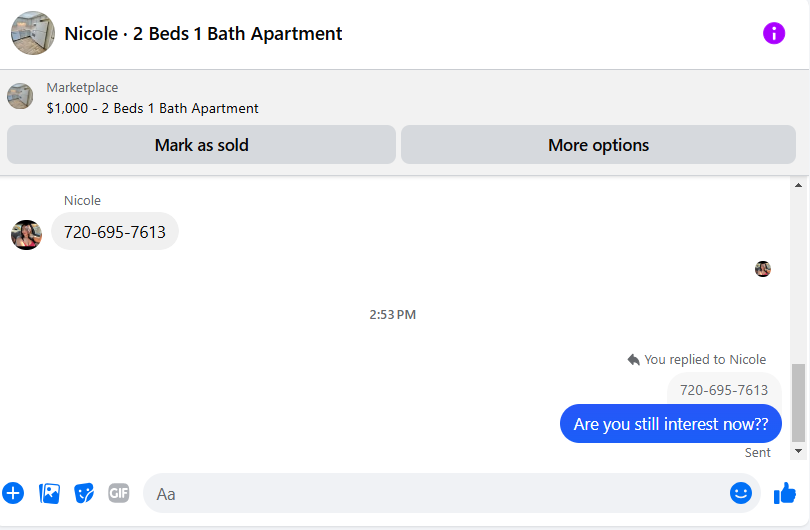Image resolution: width=810 pixels, height=530 pixels.
Task: Open '$1,000 - 2 Beds 1 Bath Apartment' listing
Action: (x=152, y=108)
